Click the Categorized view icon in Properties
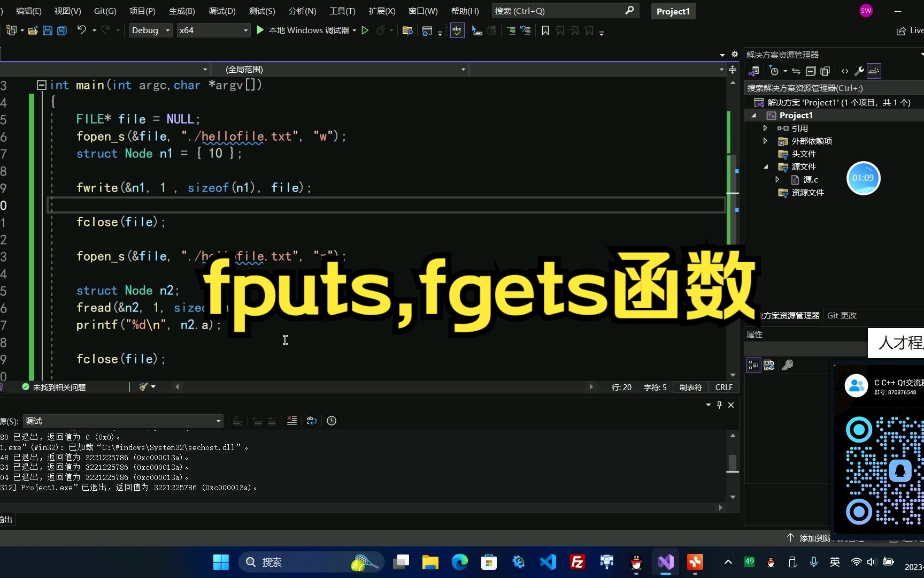924x578 pixels. click(x=753, y=365)
